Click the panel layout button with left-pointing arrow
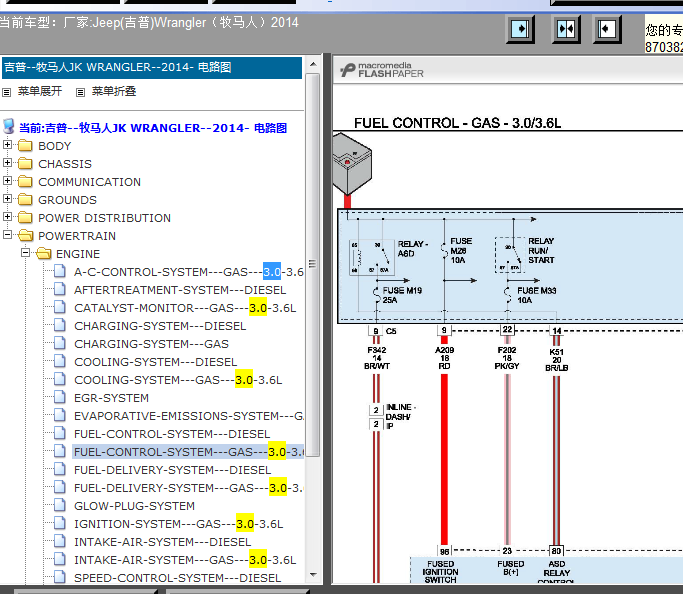Viewport: 683px width, 594px height. click(x=606, y=29)
